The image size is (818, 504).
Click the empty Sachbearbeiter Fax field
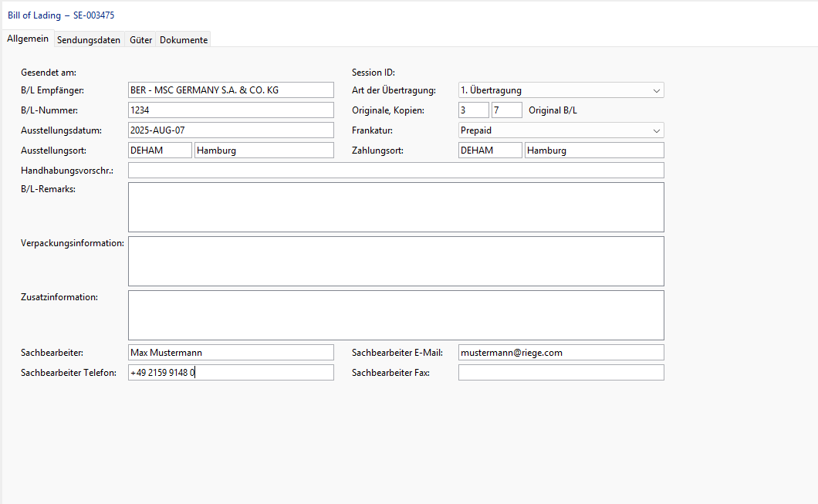(x=561, y=373)
